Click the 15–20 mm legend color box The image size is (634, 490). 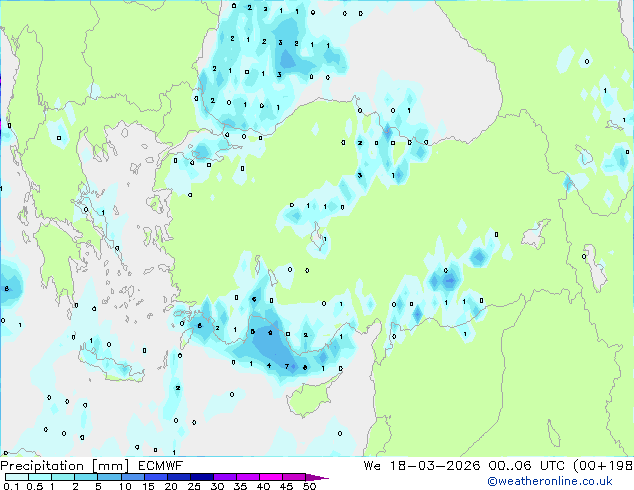(155, 477)
